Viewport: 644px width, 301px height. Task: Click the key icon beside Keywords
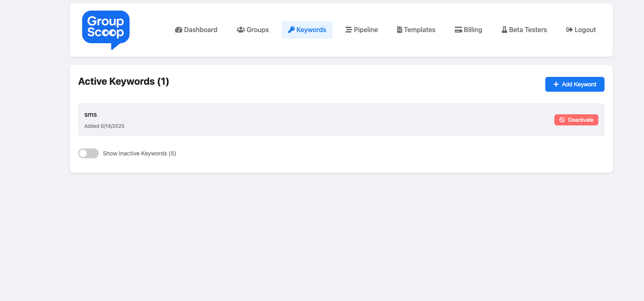pos(291,30)
